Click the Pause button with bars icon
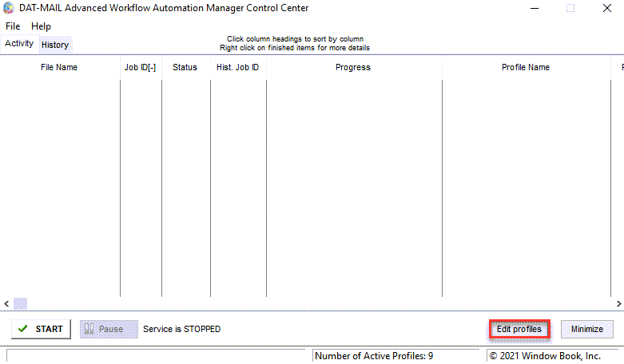Screen dimensions: 624x364 pos(109,329)
